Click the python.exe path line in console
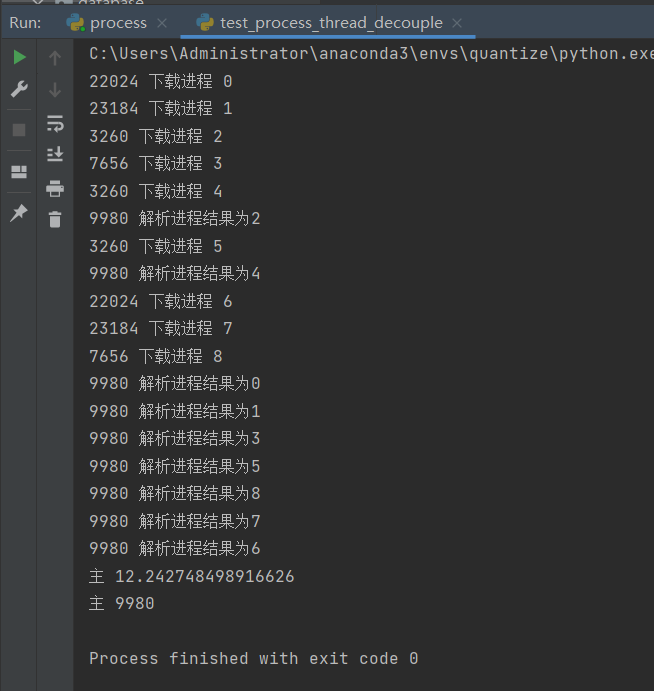Screen dimensions: 654x691 (370, 54)
